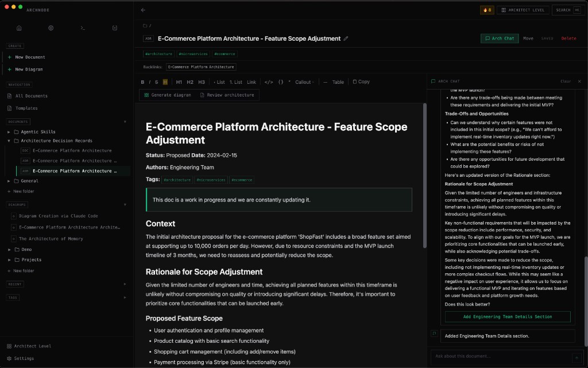Clear the Arch Chat conversation
Viewport: 588px width, 368px height.
[566, 82]
